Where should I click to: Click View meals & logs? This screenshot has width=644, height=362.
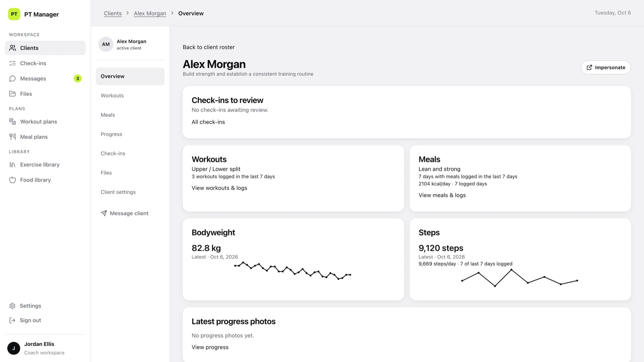pos(442,195)
